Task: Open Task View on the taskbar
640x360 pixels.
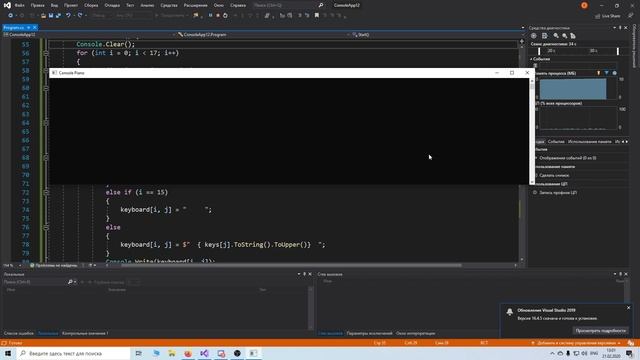Action: click(139, 353)
